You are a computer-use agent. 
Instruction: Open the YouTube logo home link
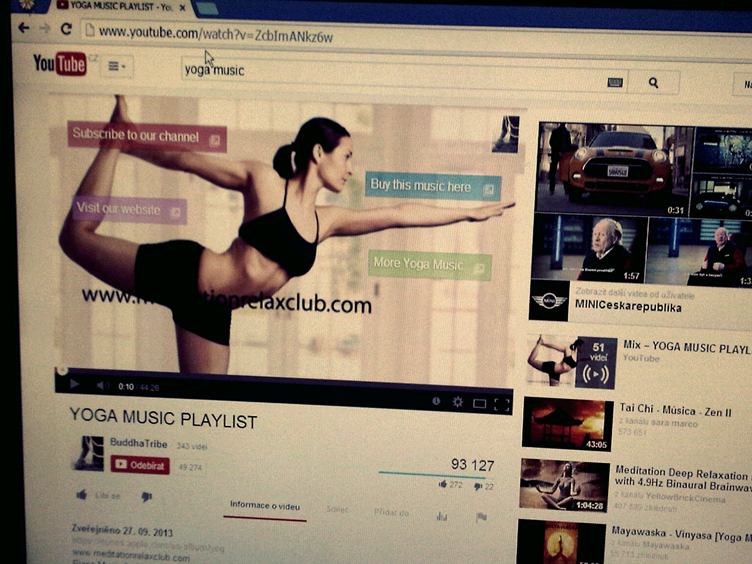click(60, 63)
